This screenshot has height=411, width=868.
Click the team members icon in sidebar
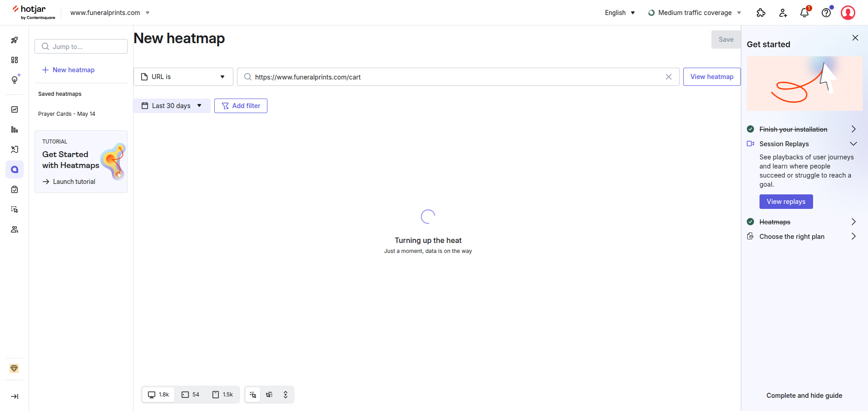click(15, 229)
